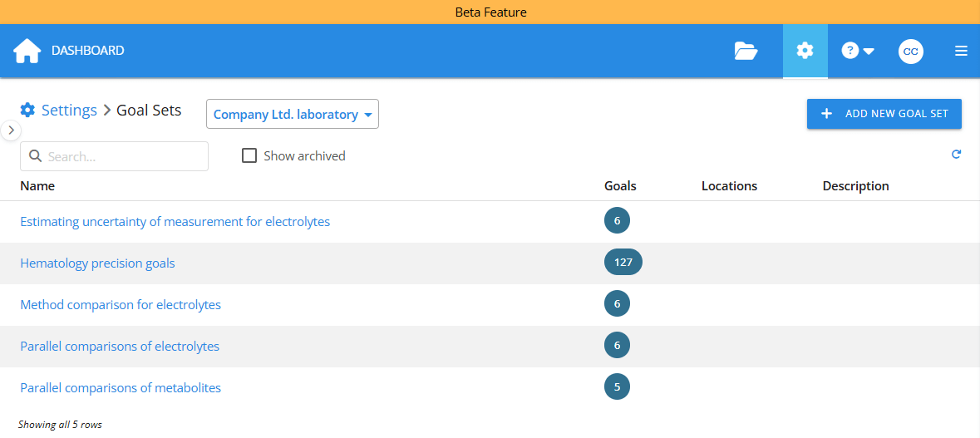The image size is (980, 438).
Task: Click Add New Goal Set button
Action: pyautogui.click(x=884, y=114)
